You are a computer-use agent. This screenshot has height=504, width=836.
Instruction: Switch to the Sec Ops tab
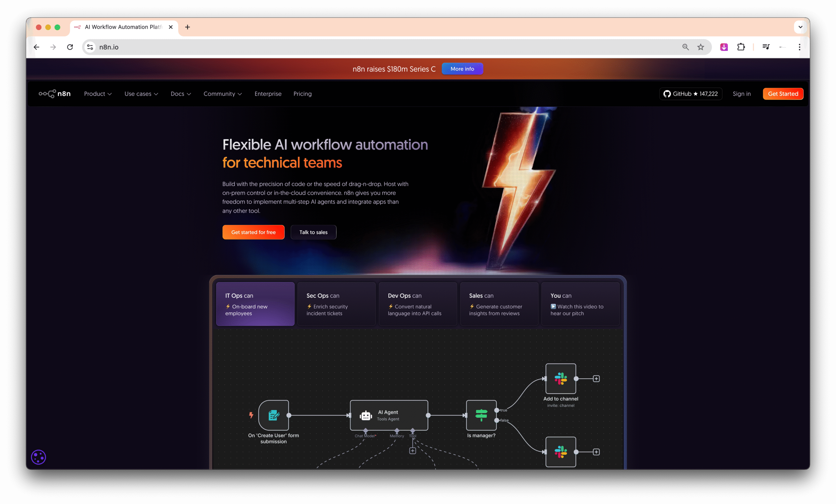point(336,304)
